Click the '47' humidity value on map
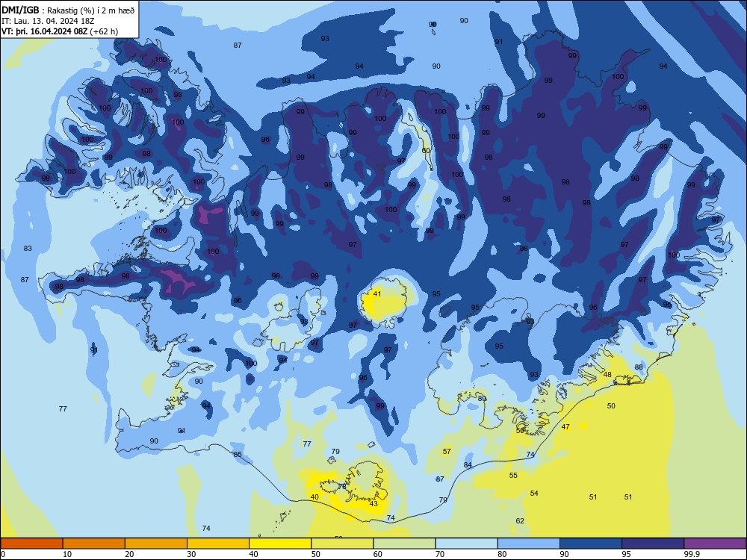The width and height of the screenshot is (747, 560). [x=565, y=426]
